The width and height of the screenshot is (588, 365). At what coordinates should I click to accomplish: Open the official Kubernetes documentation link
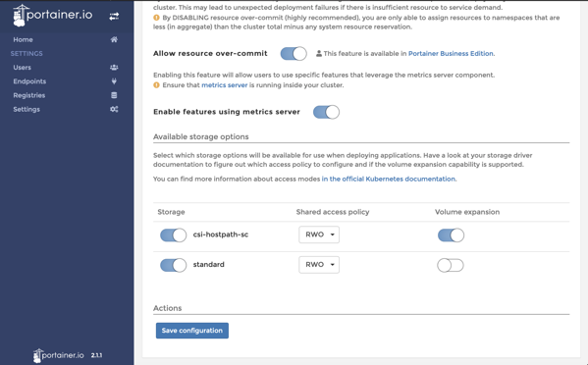tap(388, 179)
